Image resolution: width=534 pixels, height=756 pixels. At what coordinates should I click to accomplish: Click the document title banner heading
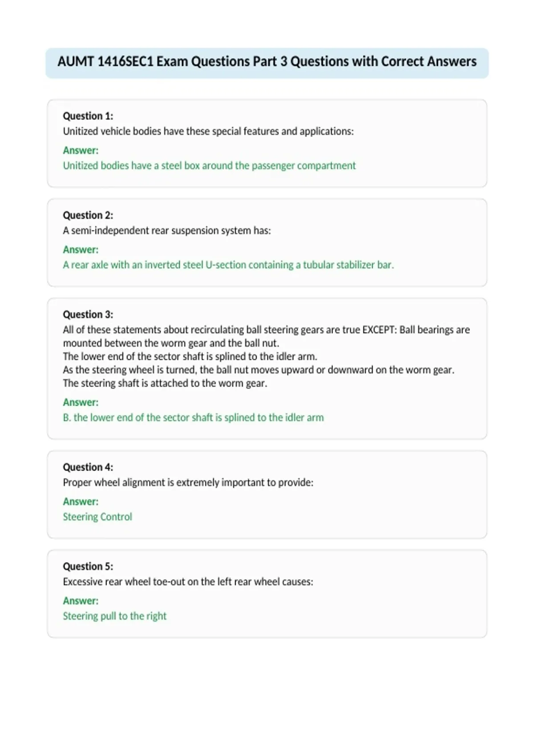click(x=267, y=61)
